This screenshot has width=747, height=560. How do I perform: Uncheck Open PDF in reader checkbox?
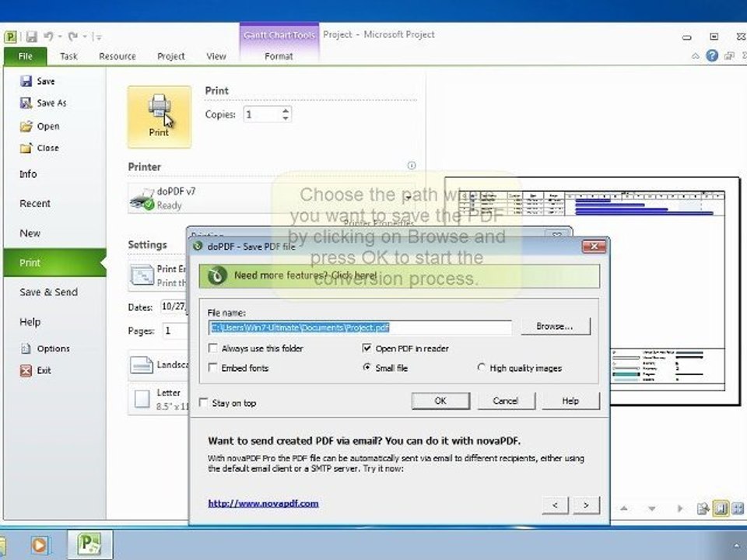[366, 348]
